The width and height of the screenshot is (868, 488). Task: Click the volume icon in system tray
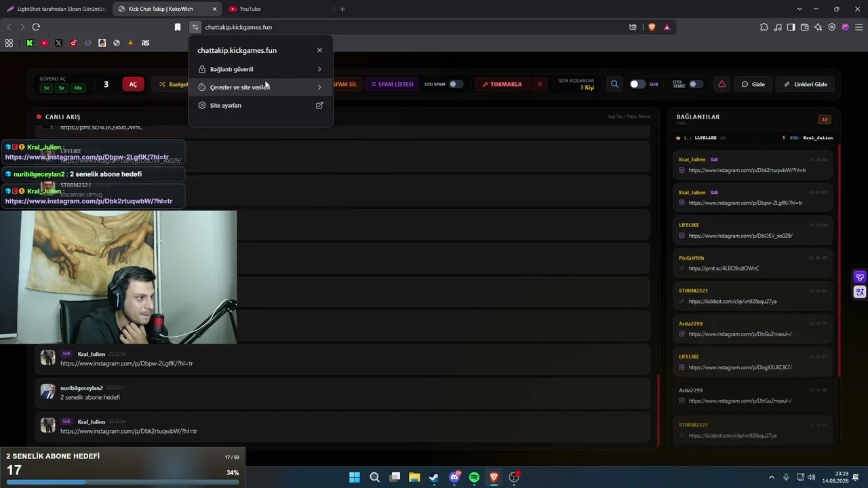812,477
